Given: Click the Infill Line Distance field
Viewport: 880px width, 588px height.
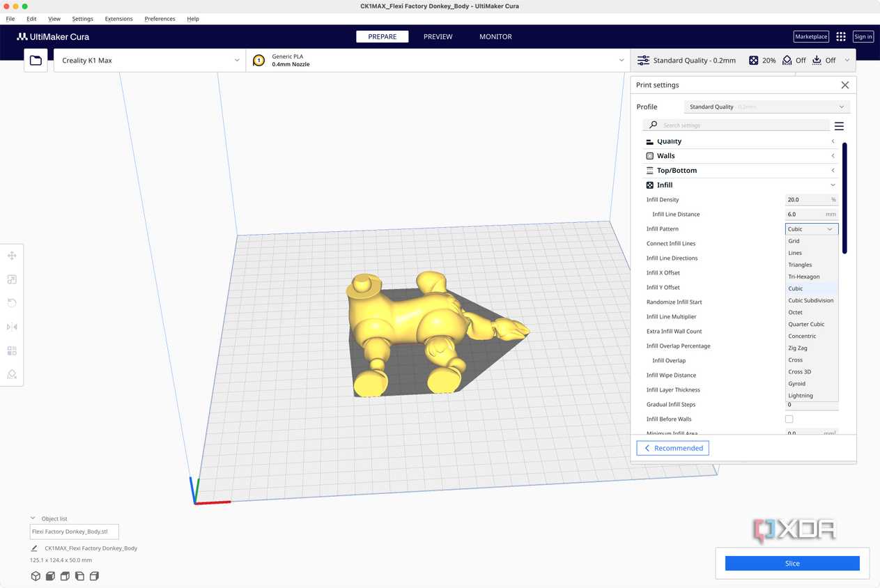Looking at the screenshot, I should pyautogui.click(x=812, y=215).
